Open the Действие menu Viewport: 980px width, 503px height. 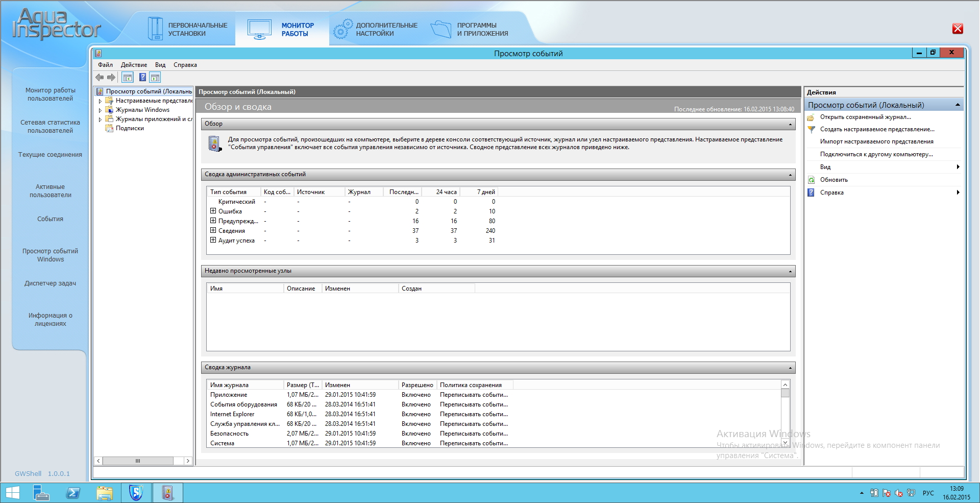tap(134, 65)
